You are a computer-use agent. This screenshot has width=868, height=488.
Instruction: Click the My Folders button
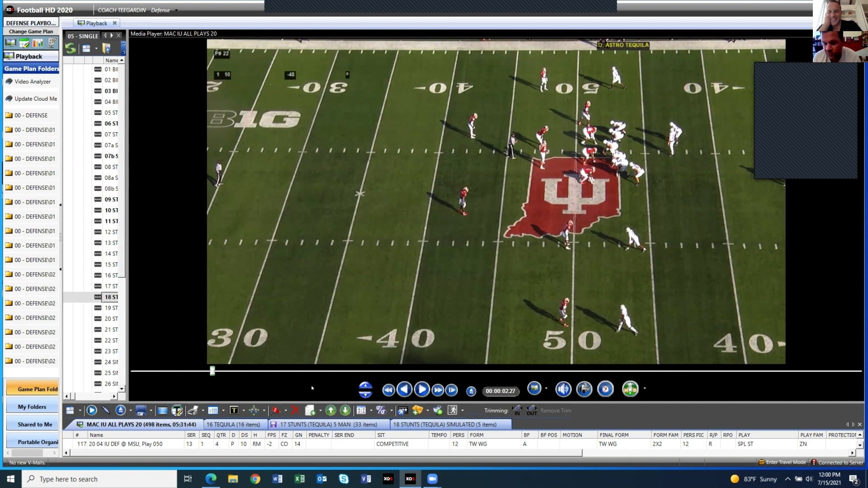32,407
